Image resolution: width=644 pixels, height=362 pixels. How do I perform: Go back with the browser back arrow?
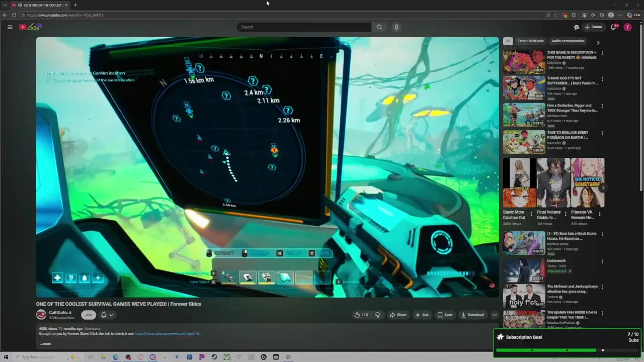coord(5,15)
